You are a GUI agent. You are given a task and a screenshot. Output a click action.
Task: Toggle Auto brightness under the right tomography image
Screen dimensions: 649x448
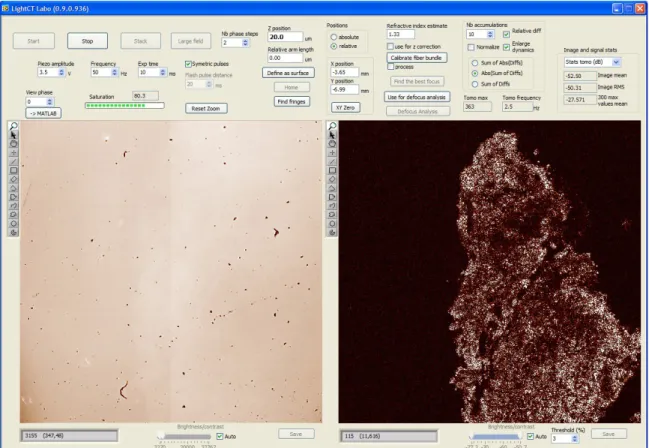[531, 436]
